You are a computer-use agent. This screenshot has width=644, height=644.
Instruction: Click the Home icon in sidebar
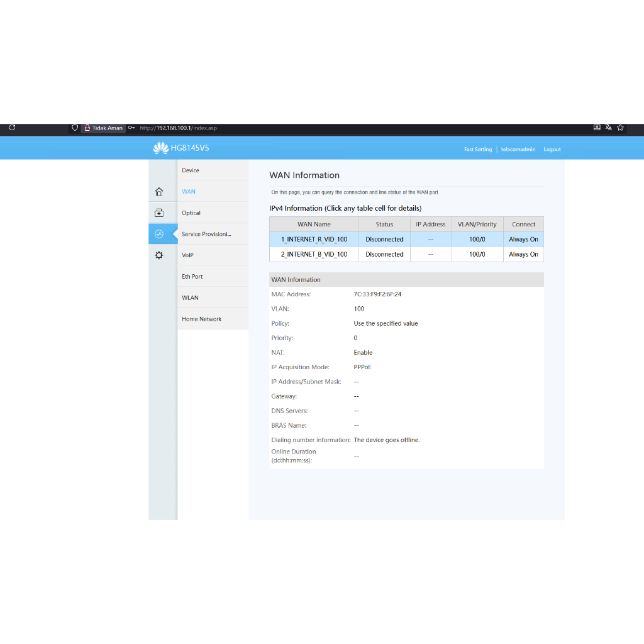pos(159,192)
